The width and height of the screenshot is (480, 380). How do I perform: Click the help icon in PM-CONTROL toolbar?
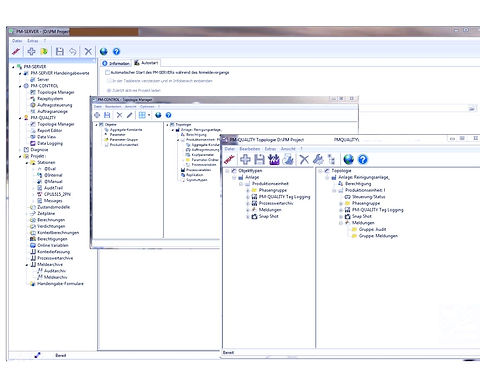[168, 115]
